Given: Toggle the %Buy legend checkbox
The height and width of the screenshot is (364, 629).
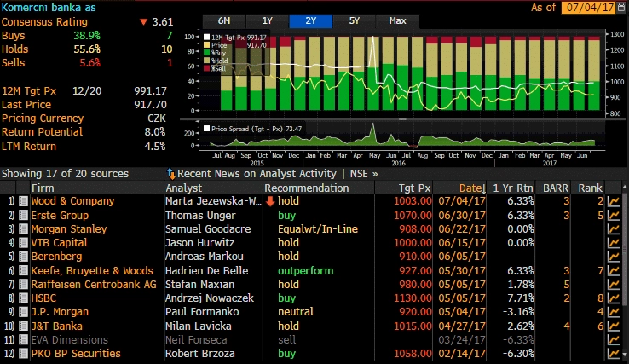Looking at the screenshot, I should pyautogui.click(x=206, y=53).
